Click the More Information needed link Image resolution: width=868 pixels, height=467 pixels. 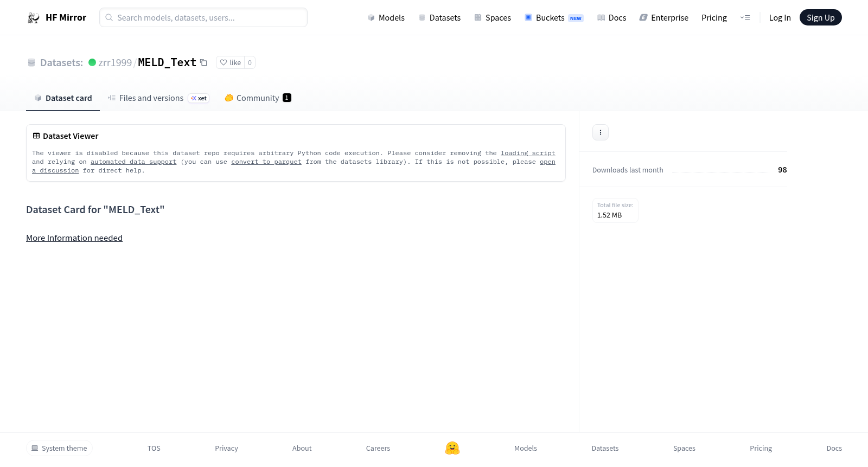click(74, 238)
